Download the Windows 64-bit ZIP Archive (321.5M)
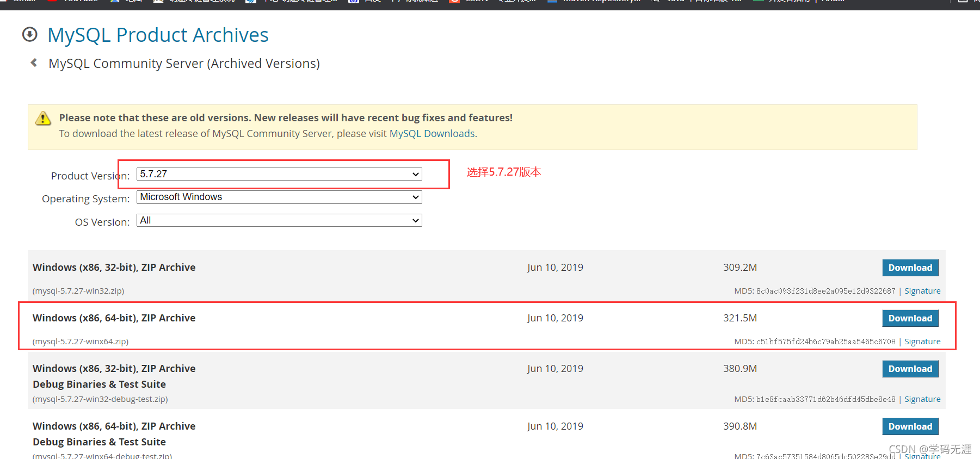This screenshot has width=980, height=459. [x=910, y=318]
